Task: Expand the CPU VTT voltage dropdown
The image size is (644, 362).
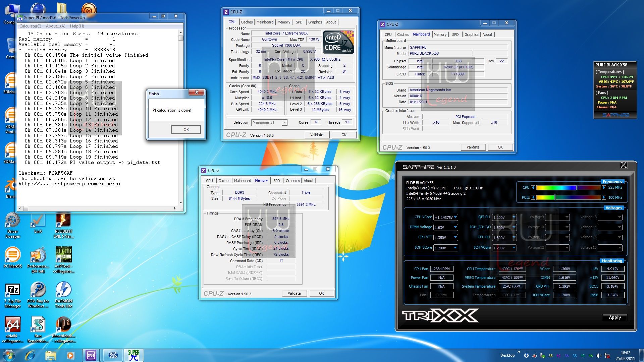Action: tap(455, 237)
